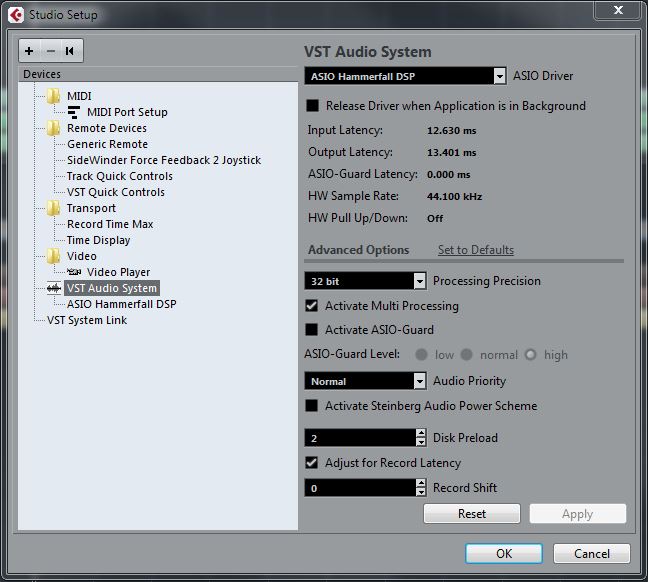Screen dimensions: 648x582
Task: Click the Set to Defaults link
Action: point(476,250)
